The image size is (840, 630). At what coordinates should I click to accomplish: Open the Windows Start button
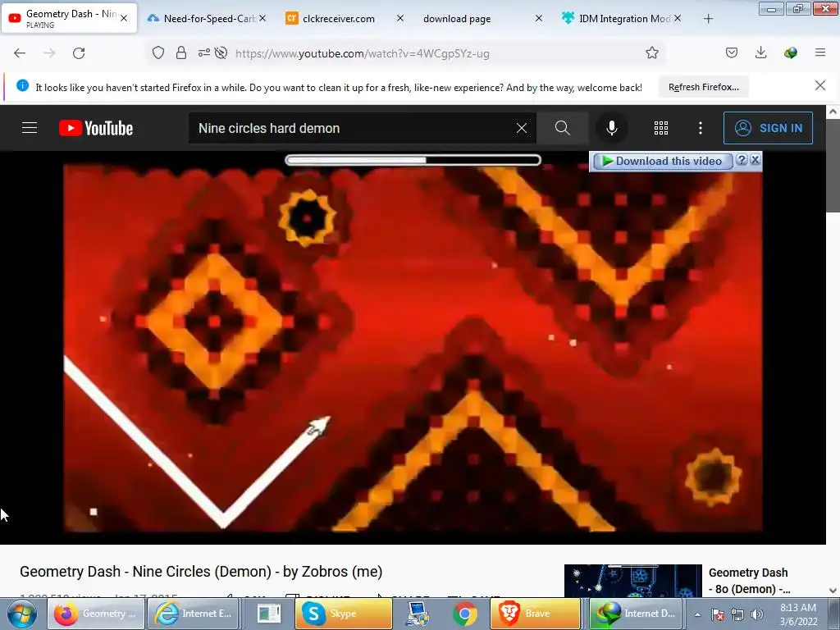coord(22,614)
